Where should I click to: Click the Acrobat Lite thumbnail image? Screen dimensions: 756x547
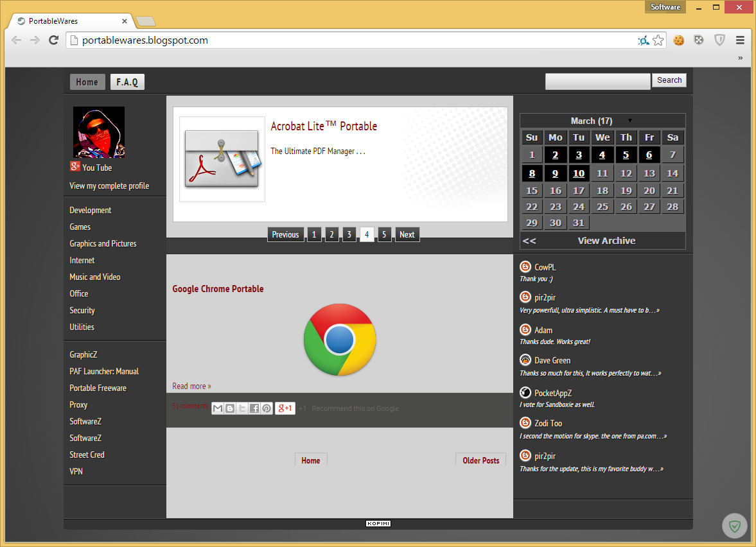pyautogui.click(x=222, y=159)
